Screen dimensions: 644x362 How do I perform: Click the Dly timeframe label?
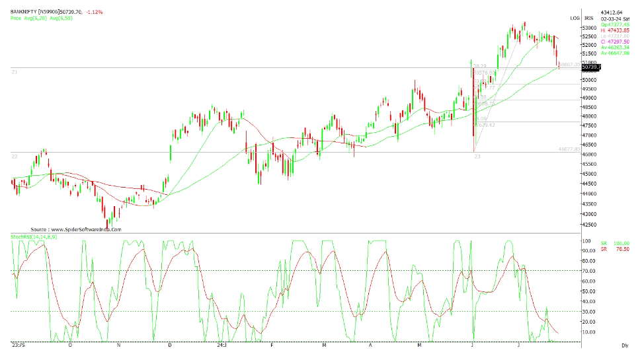(x=624, y=345)
